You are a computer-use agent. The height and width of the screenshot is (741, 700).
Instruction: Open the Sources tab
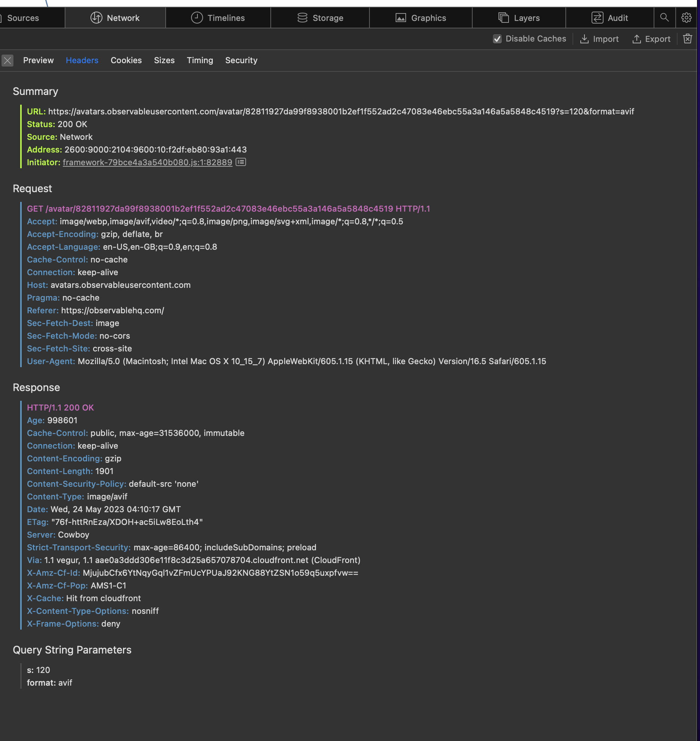[x=22, y=18]
